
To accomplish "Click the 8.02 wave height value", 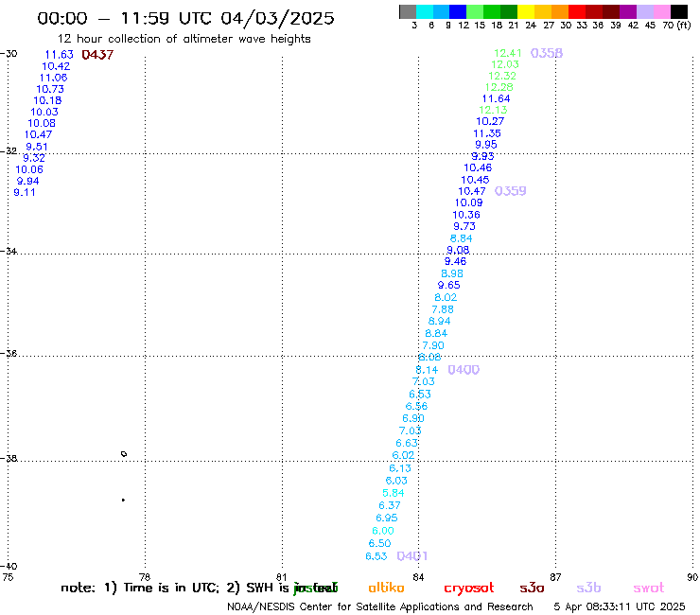I will (x=446, y=297).
